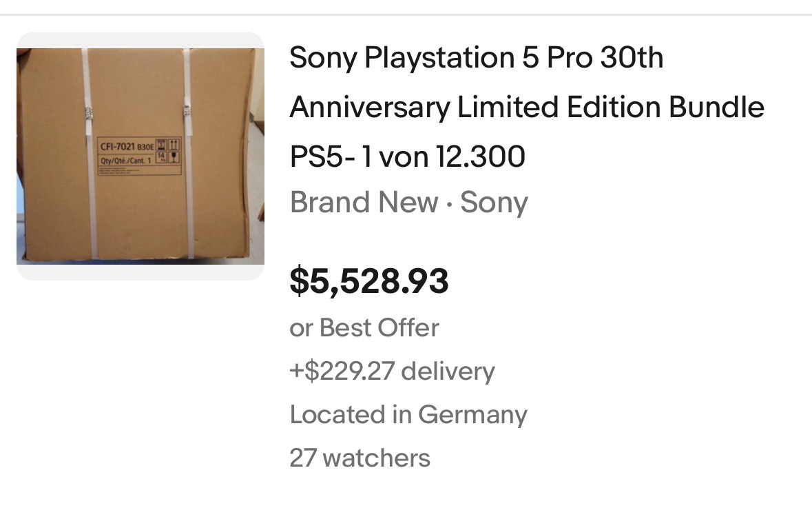Click the 30th word in listing title
This screenshot has width=812, height=528.
(x=632, y=58)
